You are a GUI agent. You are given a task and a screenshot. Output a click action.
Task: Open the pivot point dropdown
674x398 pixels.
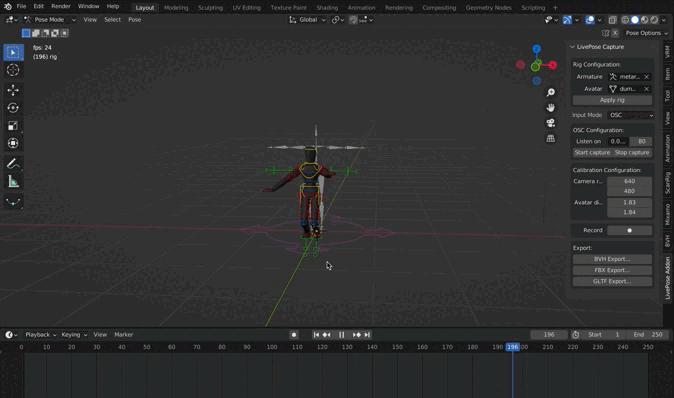tap(338, 20)
